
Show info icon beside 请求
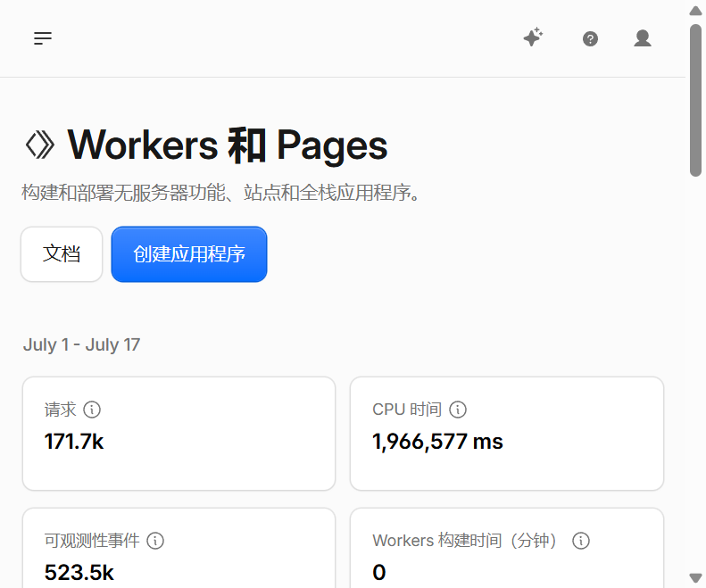[92, 410]
